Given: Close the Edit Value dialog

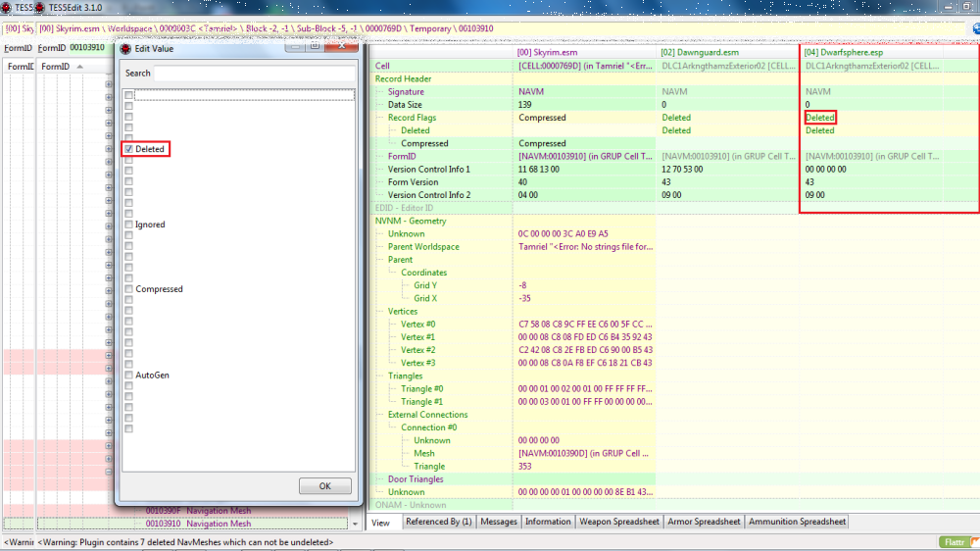Looking at the screenshot, I should coord(342,46).
